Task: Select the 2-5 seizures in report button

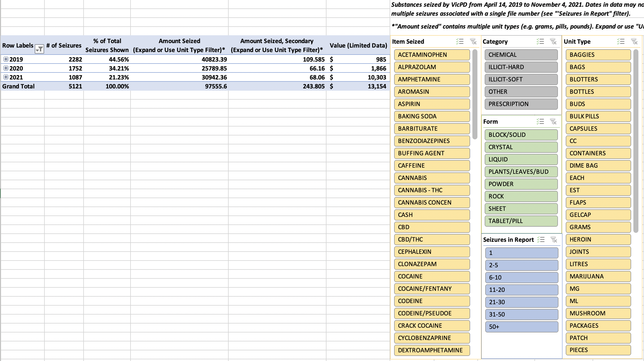Action: click(522, 265)
